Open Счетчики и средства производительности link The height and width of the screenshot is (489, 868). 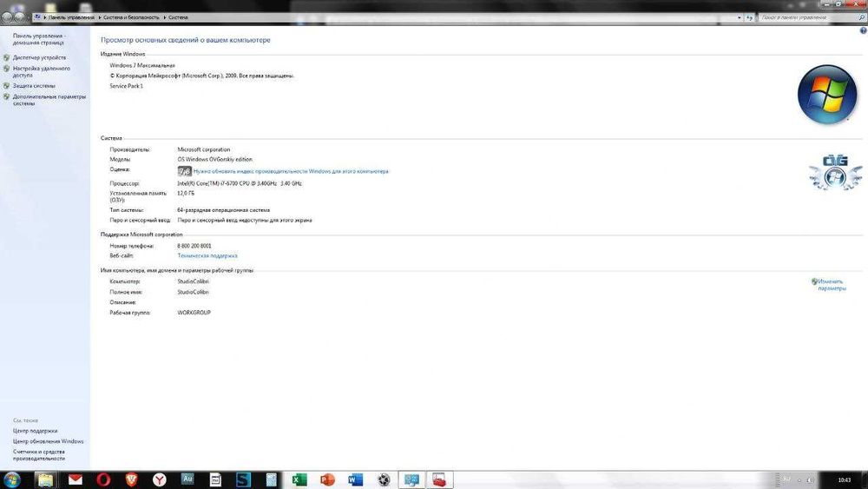[x=39, y=455]
